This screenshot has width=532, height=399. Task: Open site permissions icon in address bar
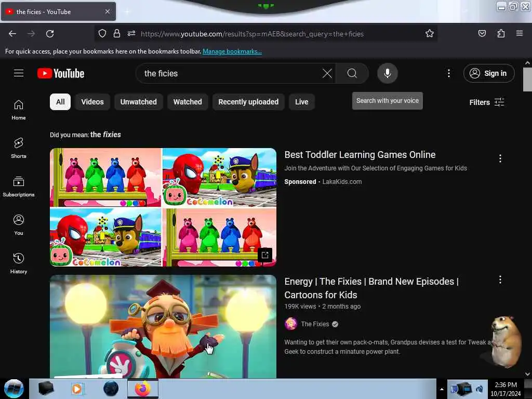[131, 34]
